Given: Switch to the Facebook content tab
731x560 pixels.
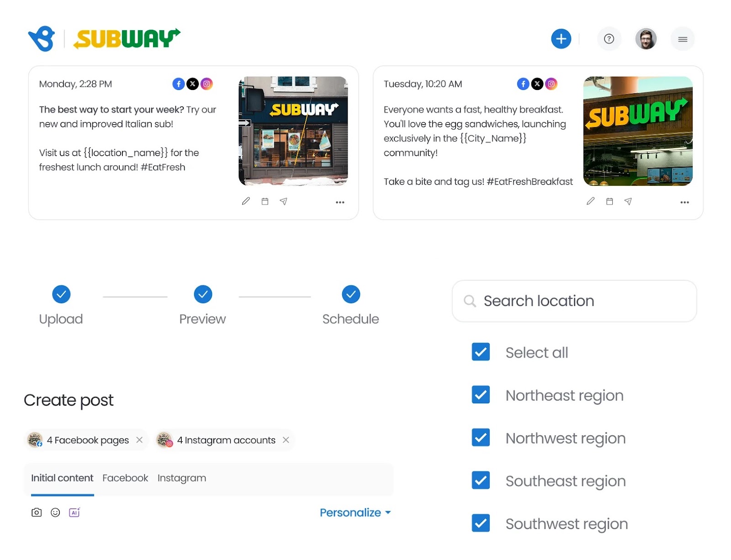Looking at the screenshot, I should click(x=125, y=478).
